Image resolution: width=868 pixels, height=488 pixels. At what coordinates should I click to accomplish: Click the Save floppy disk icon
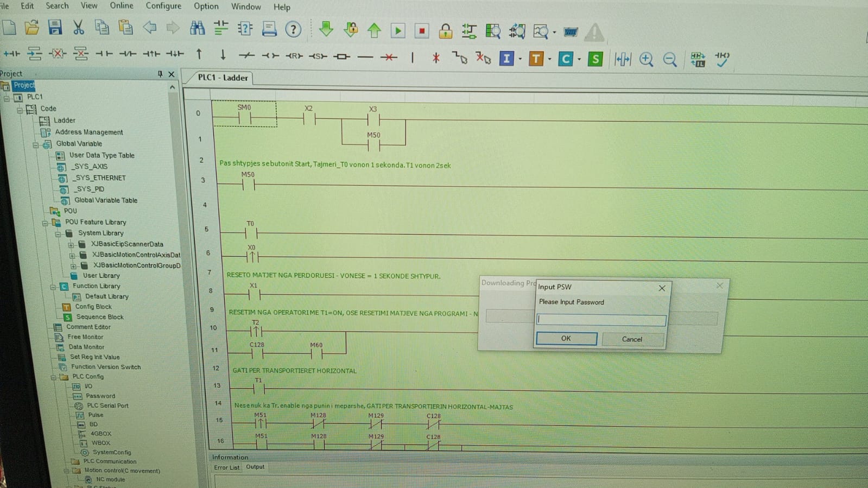pos(55,27)
